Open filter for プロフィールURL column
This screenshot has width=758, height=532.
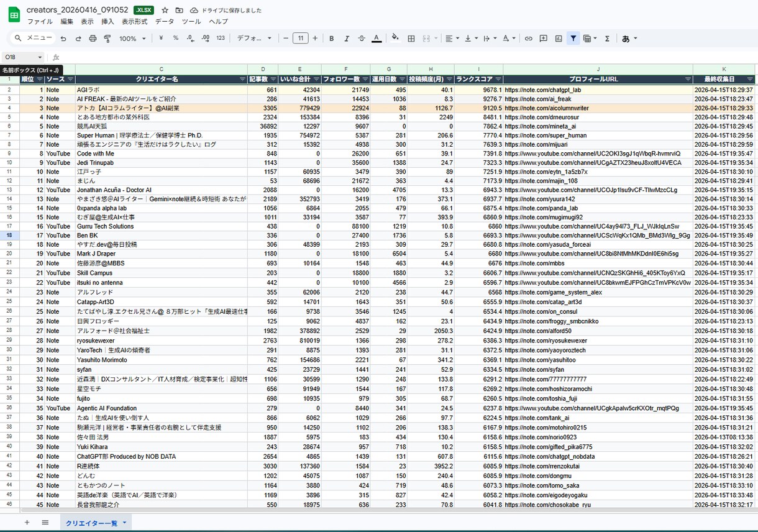pos(688,80)
